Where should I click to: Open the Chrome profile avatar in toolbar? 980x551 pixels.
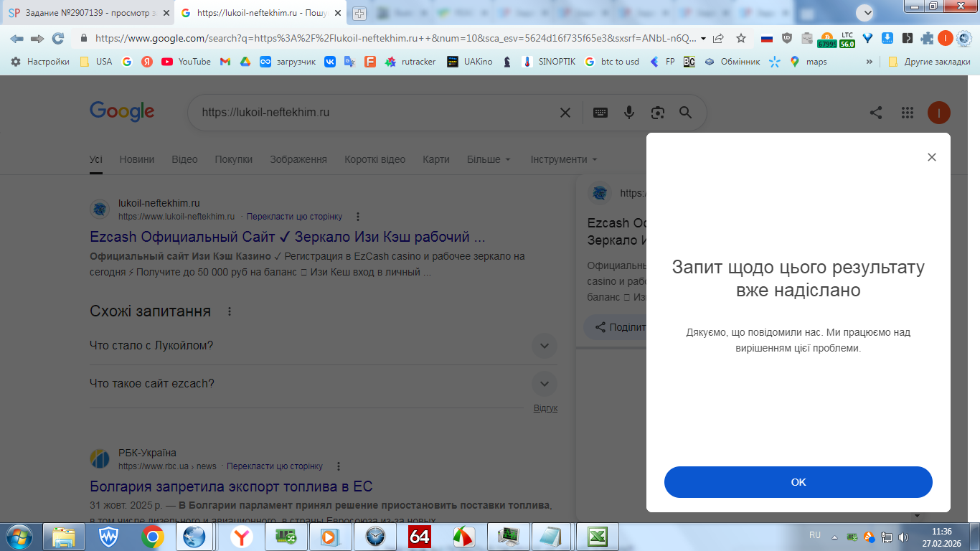(946, 38)
